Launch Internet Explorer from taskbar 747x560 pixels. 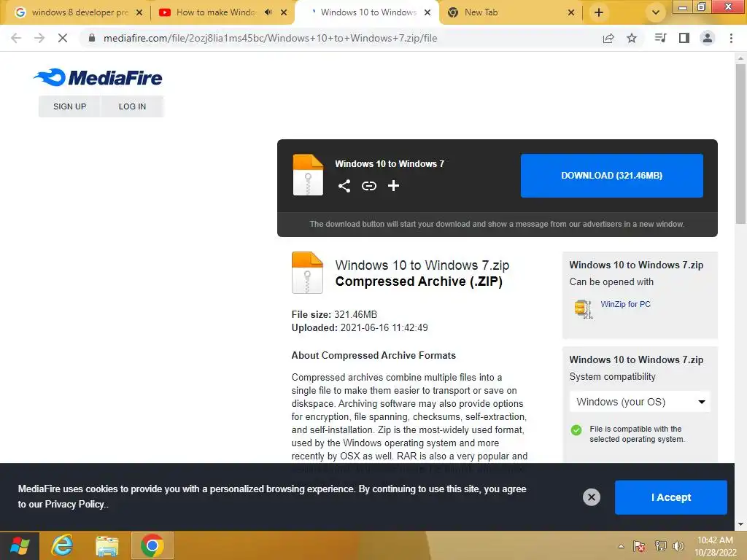[63, 545]
